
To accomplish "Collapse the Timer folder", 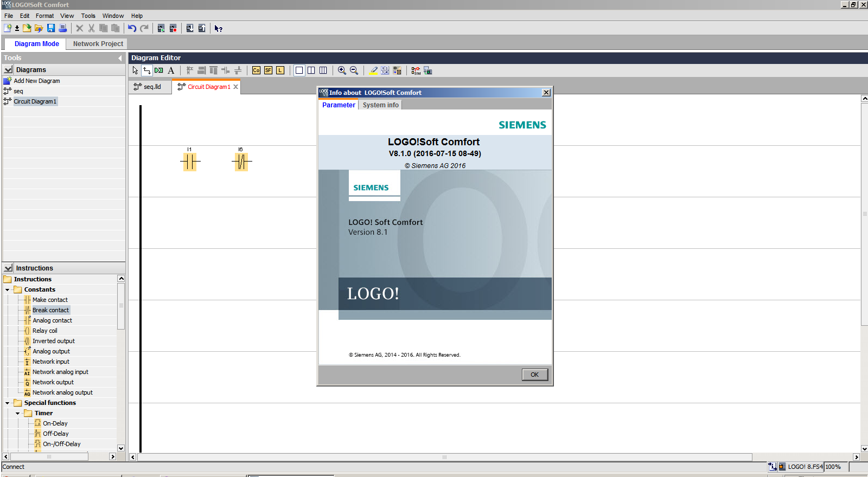I will (17, 413).
